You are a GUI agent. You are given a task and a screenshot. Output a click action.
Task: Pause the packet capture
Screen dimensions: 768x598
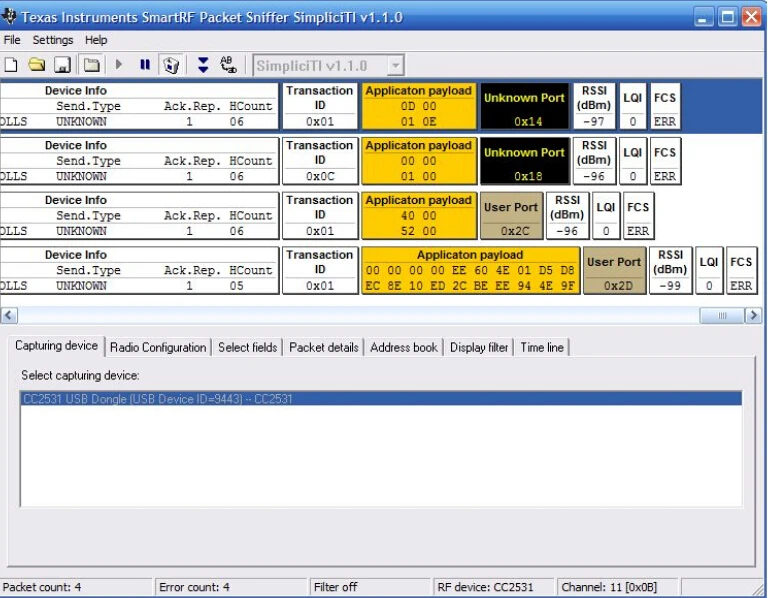145,65
